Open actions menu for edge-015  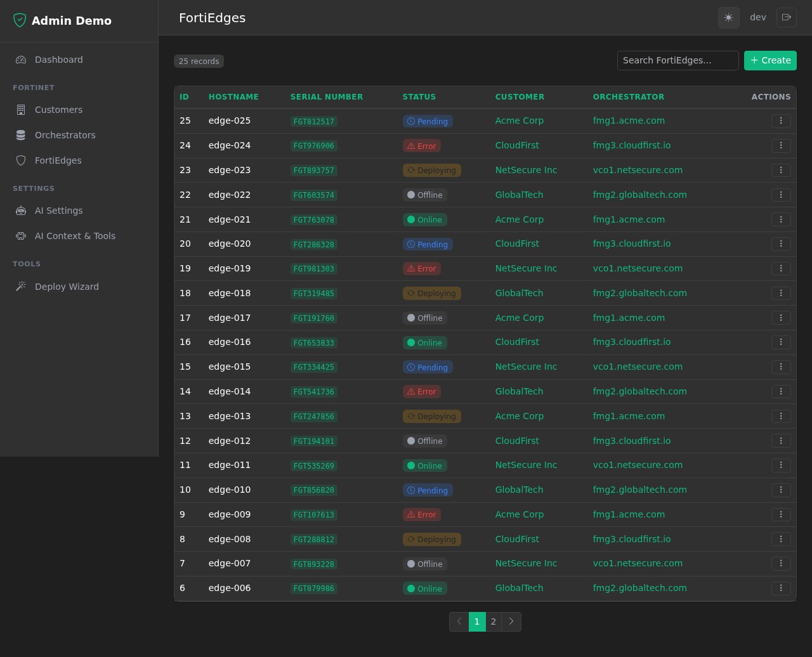781,367
